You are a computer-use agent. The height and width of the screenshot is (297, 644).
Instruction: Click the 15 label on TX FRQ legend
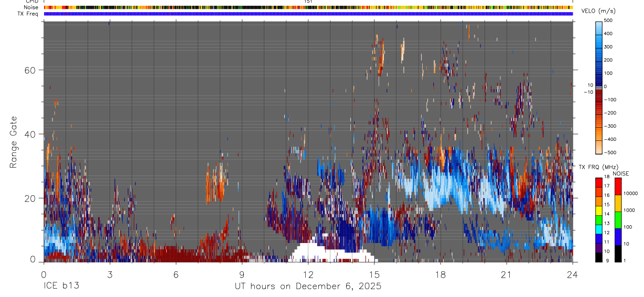(x=607, y=205)
